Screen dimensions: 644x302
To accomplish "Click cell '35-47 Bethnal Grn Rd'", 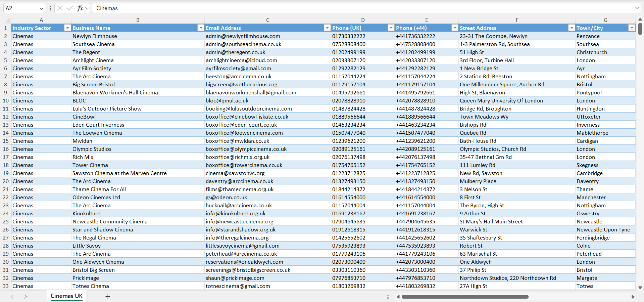I will tap(517, 157).
